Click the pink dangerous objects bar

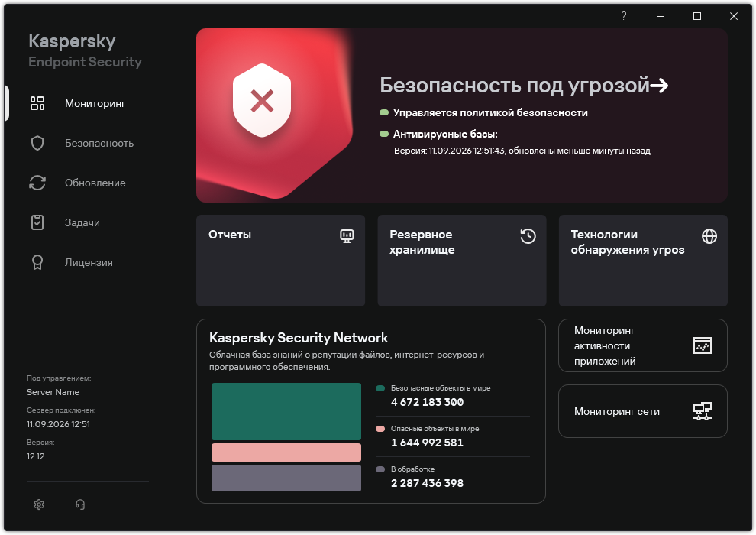point(286,452)
